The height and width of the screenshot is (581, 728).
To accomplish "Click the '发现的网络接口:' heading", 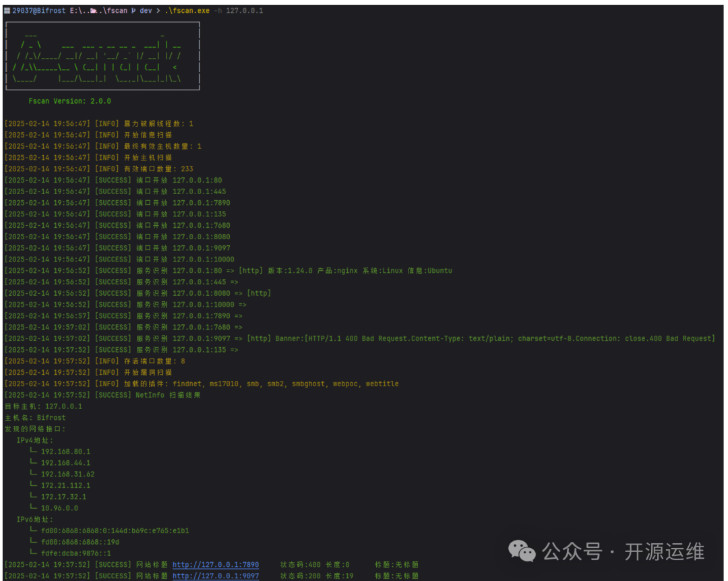I will (35, 429).
